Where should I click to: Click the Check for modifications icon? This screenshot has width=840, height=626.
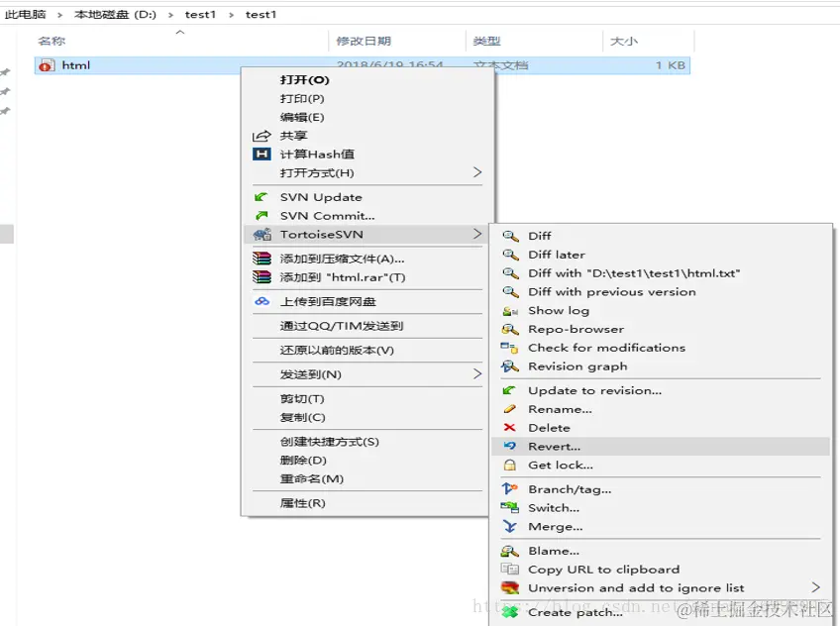pyautogui.click(x=509, y=348)
